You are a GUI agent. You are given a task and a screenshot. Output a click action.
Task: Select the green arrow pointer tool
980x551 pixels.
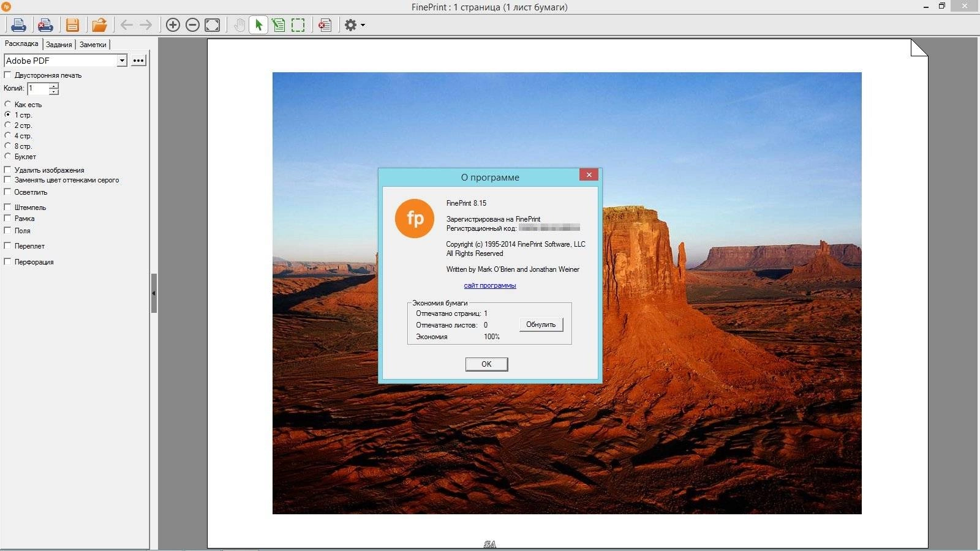(x=258, y=25)
